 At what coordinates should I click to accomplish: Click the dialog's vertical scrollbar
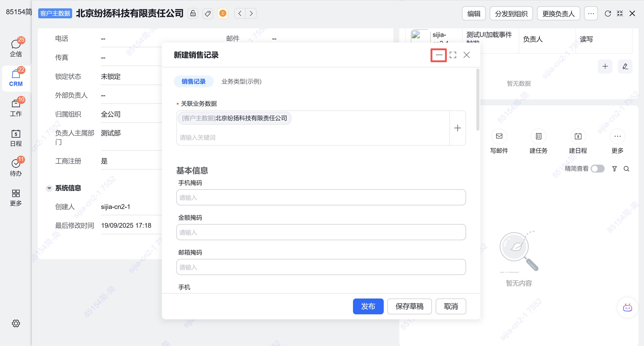(x=478, y=100)
